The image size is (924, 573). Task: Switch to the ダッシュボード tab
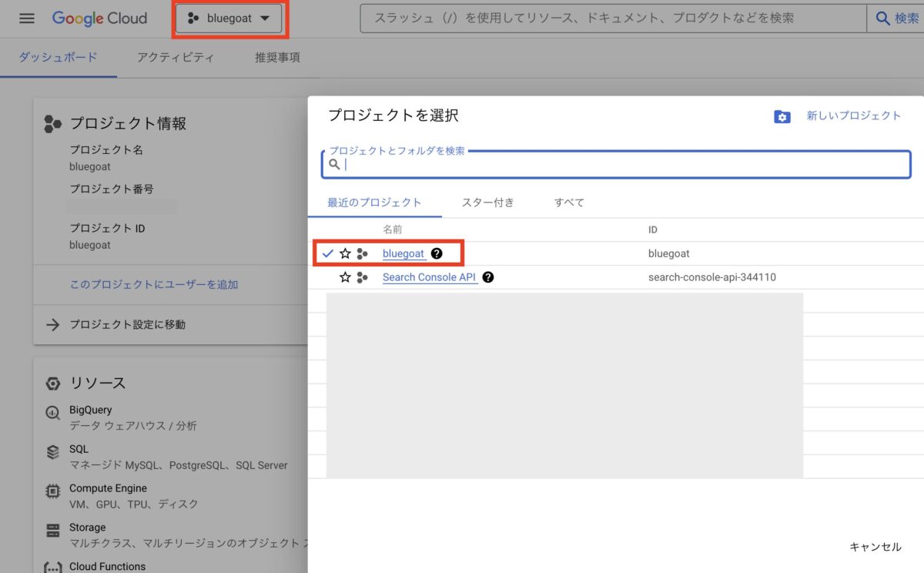tap(59, 58)
